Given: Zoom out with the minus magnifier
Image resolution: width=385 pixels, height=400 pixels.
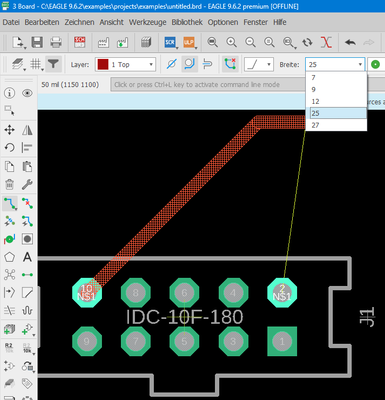Looking at the screenshot, I should tap(250, 42).
